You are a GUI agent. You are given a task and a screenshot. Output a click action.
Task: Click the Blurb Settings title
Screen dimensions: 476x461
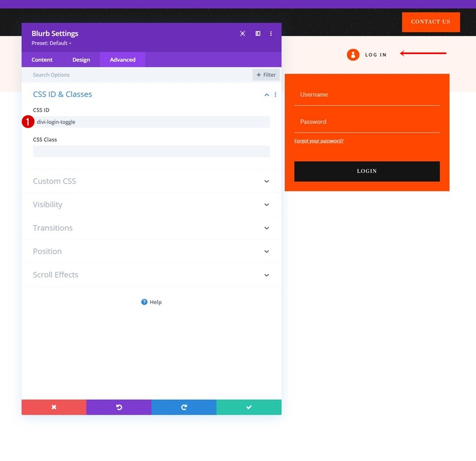click(x=55, y=34)
